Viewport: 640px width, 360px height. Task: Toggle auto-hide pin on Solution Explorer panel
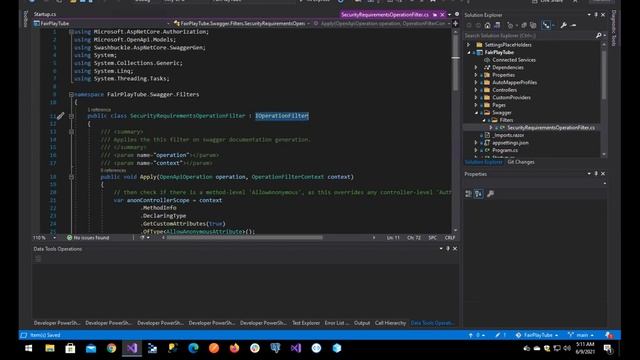click(x=596, y=15)
